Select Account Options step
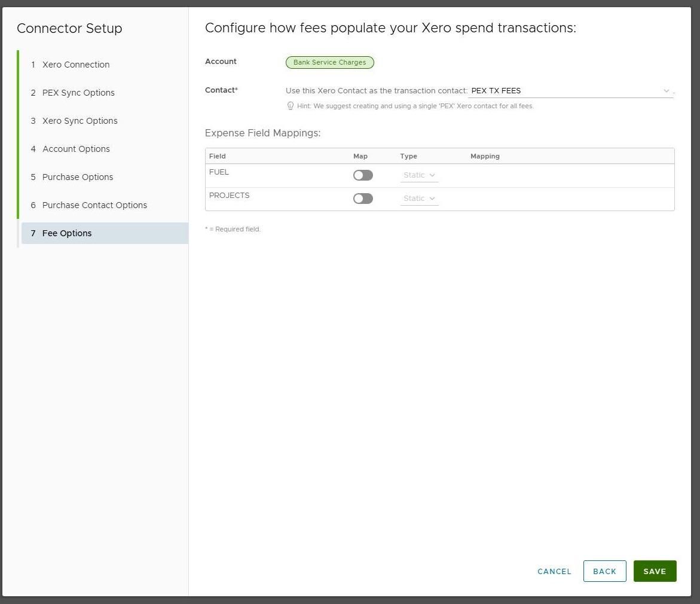 [x=76, y=149]
